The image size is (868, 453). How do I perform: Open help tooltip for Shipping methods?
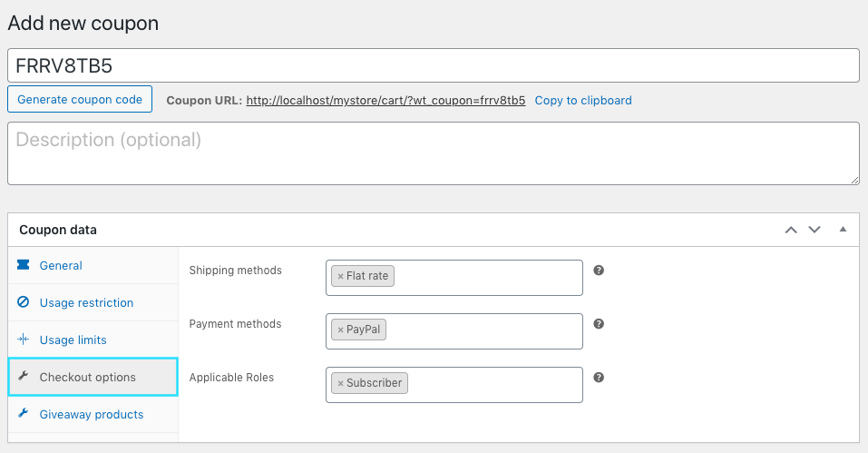[x=599, y=271]
